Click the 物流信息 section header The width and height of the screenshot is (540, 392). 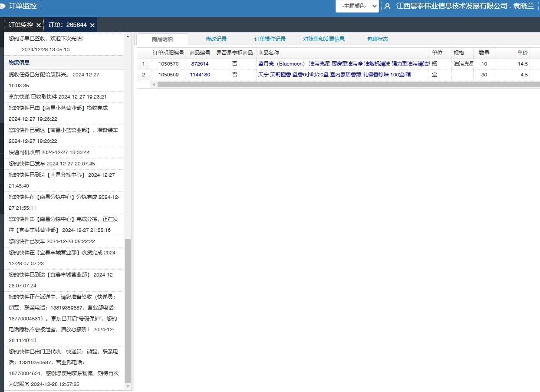tap(64, 63)
